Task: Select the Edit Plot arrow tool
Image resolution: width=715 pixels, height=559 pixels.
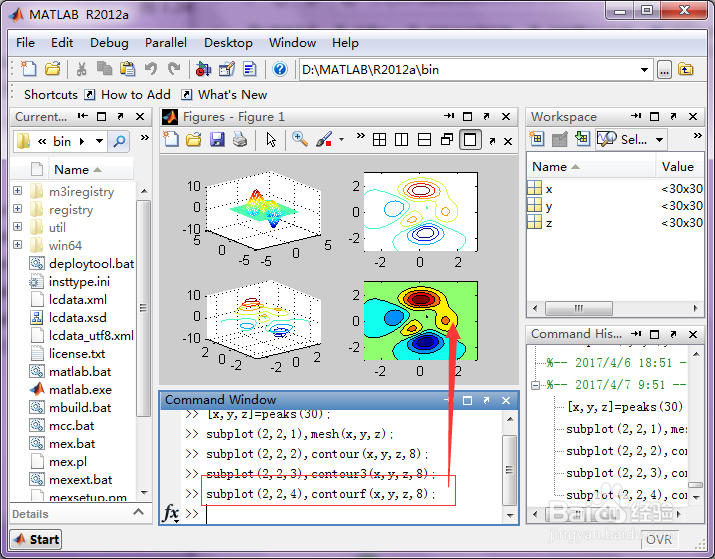Action: click(271, 140)
